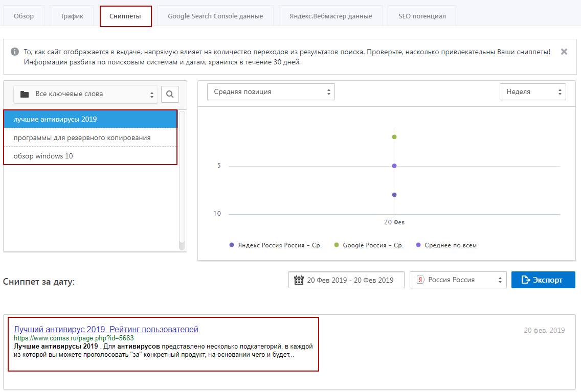Click the snippet date 20 фев, 2019

pyautogui.click(x=544, y=330)
